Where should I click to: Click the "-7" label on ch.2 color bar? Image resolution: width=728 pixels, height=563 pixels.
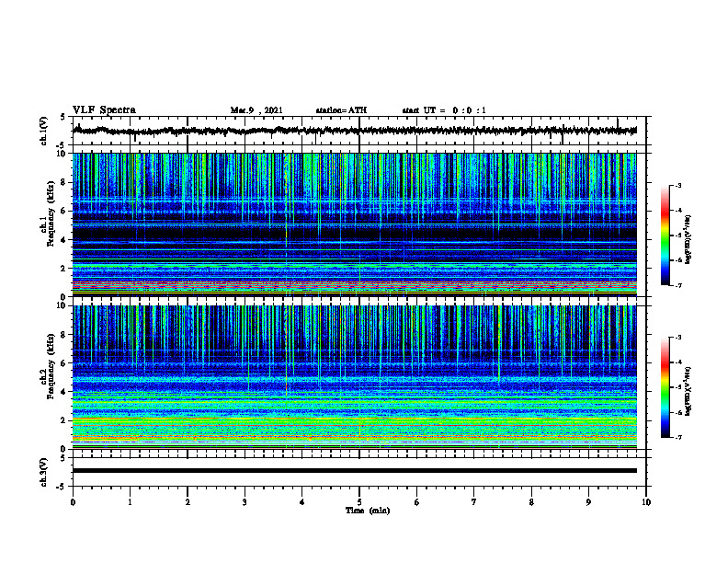click(x=678, y=437)
